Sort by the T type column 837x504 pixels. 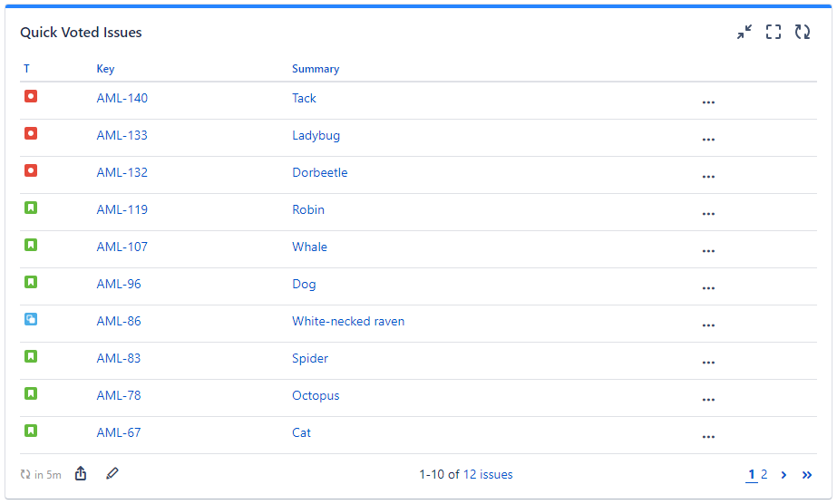[26, 69]
